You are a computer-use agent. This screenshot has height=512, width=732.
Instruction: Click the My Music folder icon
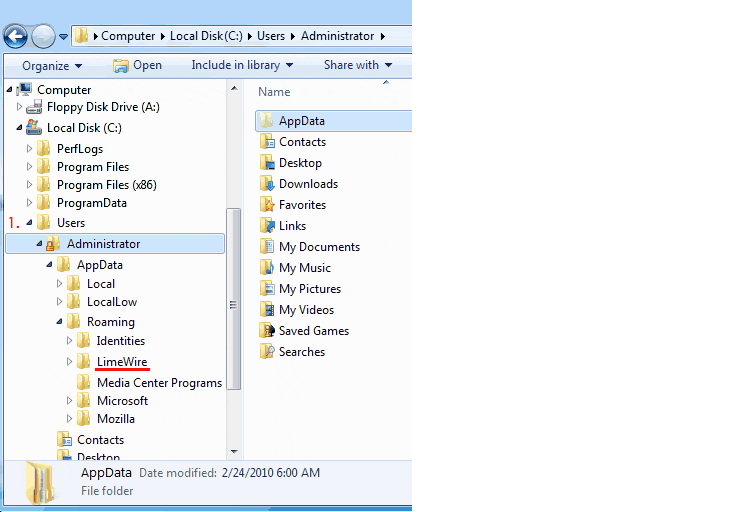pyautogui.click(x=267, y=268)
